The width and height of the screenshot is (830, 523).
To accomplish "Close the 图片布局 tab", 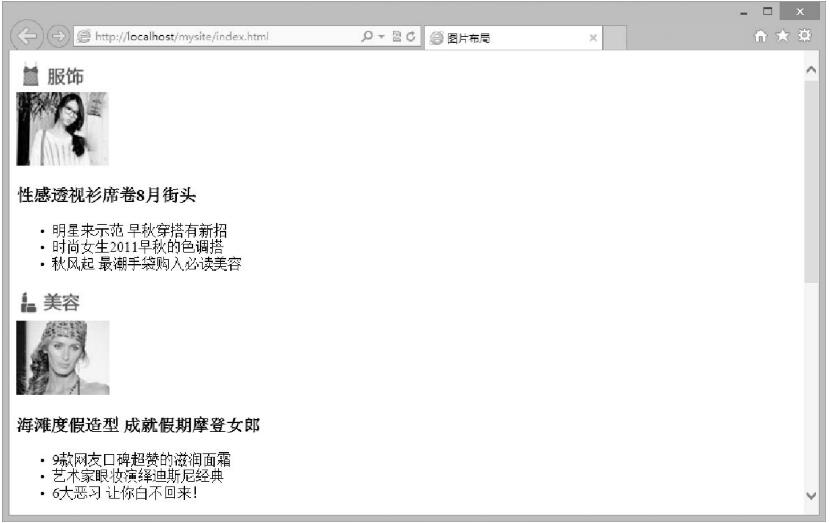I will point(593,38).
